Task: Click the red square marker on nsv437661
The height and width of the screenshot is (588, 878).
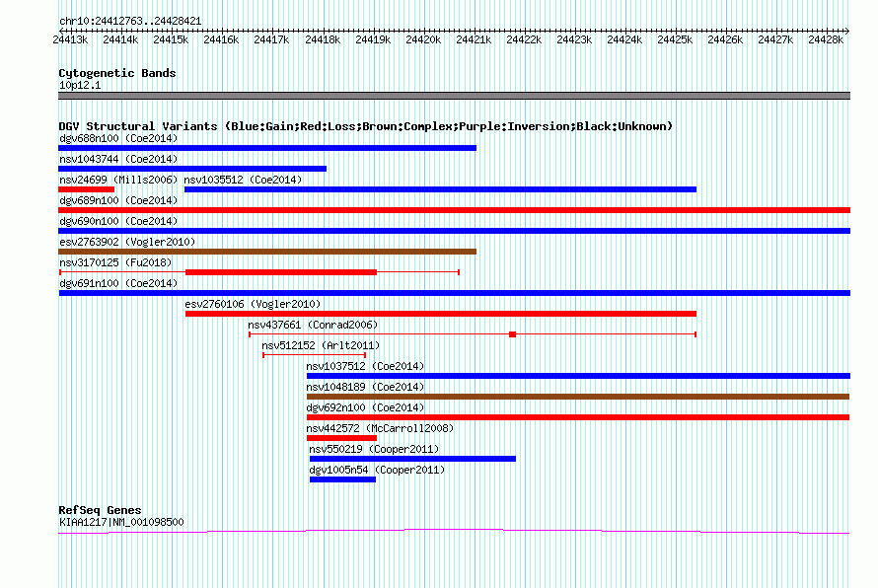Action: coord(512,334)
